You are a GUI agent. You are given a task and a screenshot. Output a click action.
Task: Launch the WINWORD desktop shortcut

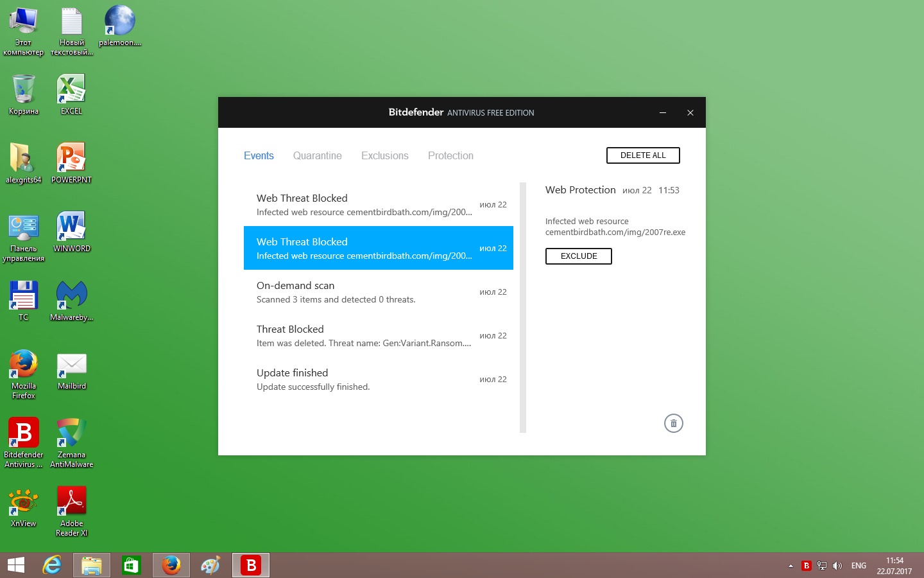click(x=71, y=232)
